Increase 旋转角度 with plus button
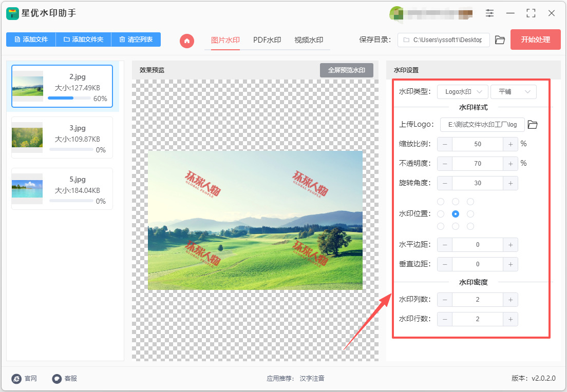Image resolution: width=567 pixels, height=392 pixels. tap(510, 183)
